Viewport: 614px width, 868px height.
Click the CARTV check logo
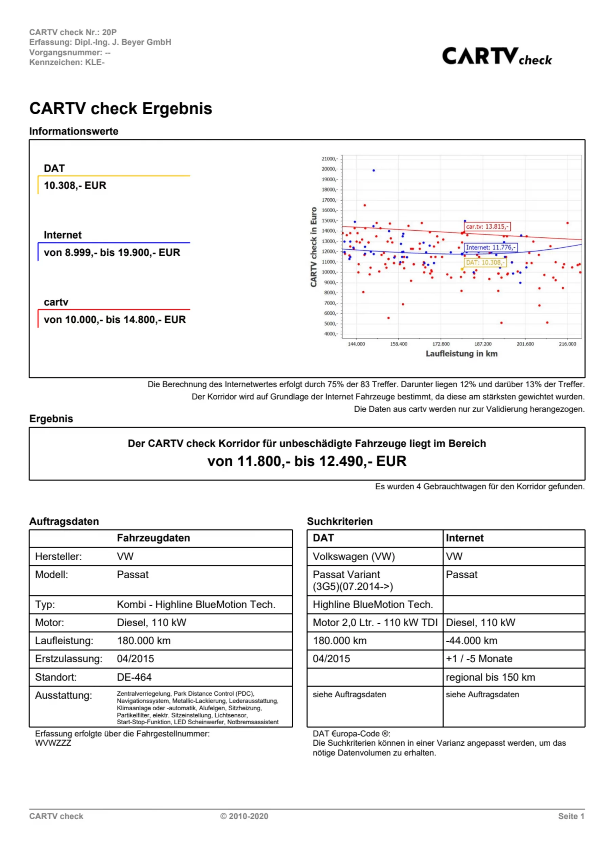496,56
